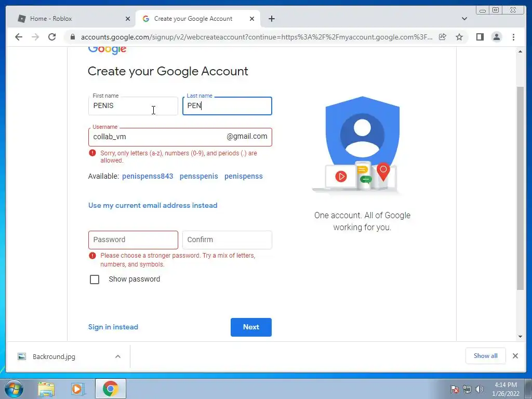Open Windows Explorer from the taskbar

46,389
